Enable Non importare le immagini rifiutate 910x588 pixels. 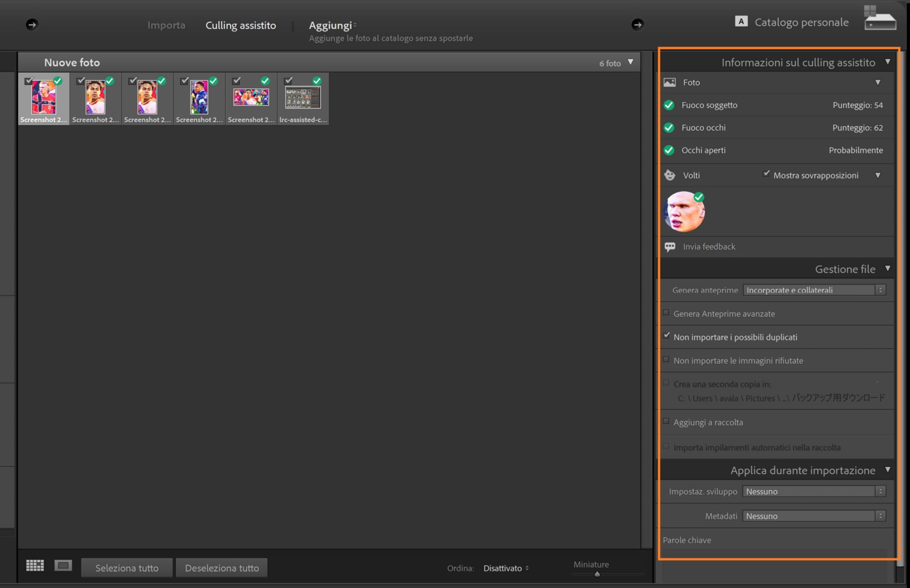666,360
